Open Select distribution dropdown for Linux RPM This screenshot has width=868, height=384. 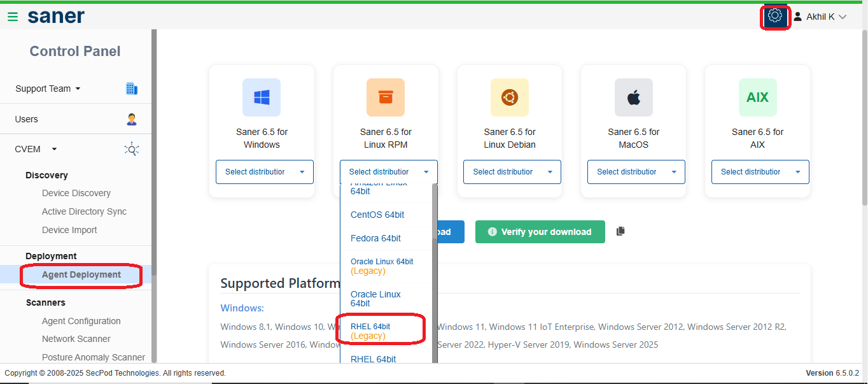click(x=389, y=172)
